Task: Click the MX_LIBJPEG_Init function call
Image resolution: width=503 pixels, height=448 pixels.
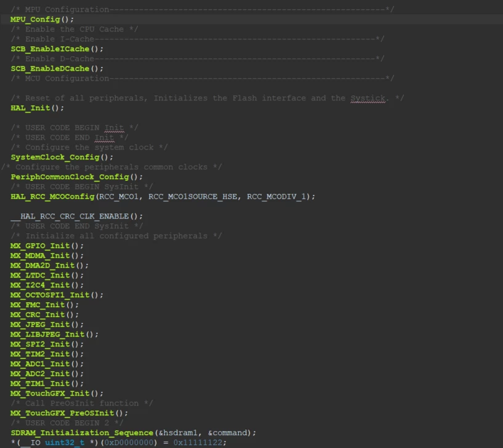Action: click(55, 335)
